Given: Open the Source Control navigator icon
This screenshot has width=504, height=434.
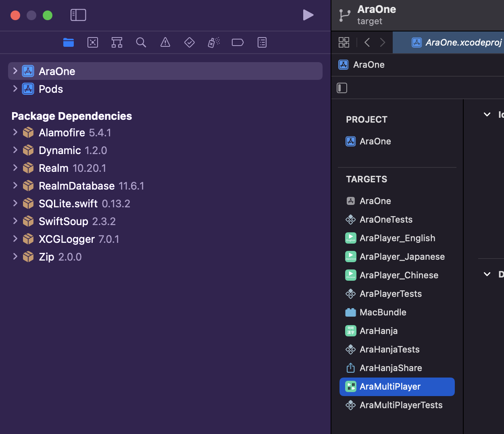Looking at the screenshot, I should tap(93, 42).
